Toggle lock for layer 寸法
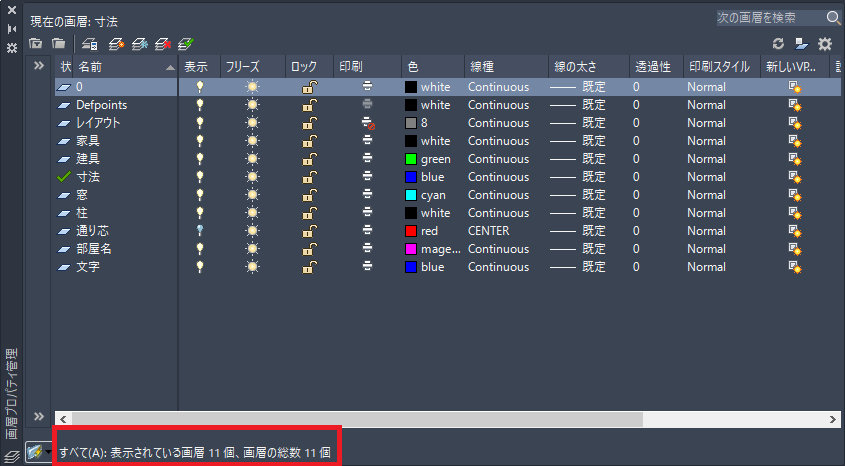845x466 pixels. 309,177
